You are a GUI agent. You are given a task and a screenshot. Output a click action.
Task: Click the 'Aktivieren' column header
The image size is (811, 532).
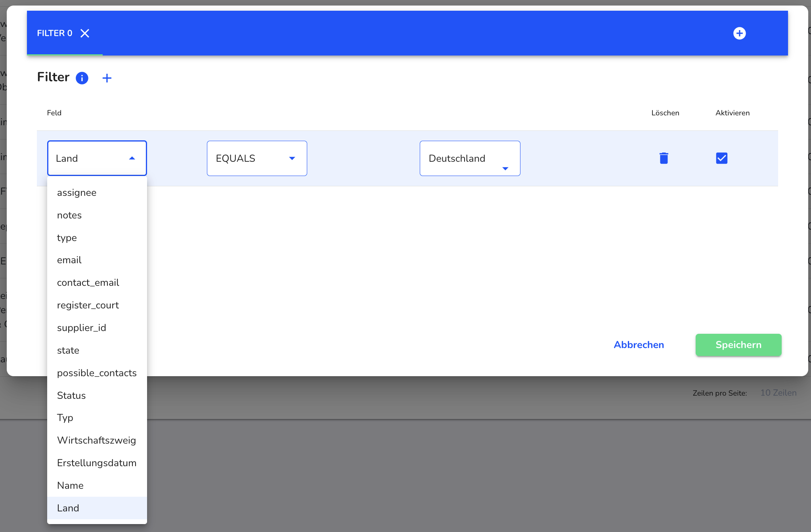[733, 113]
